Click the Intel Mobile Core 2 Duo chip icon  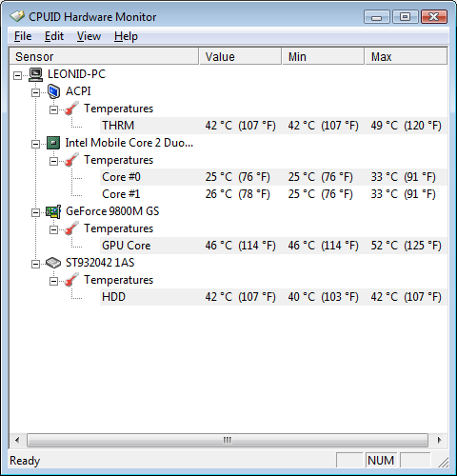click(x=53, y=143)
